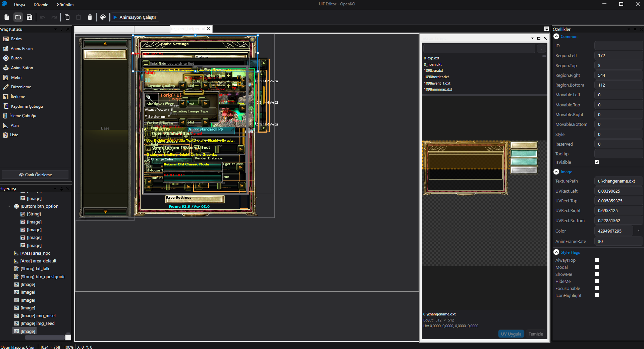Click the Color value field
This screenshot has height=349, width=644.
tap(613, 231)
